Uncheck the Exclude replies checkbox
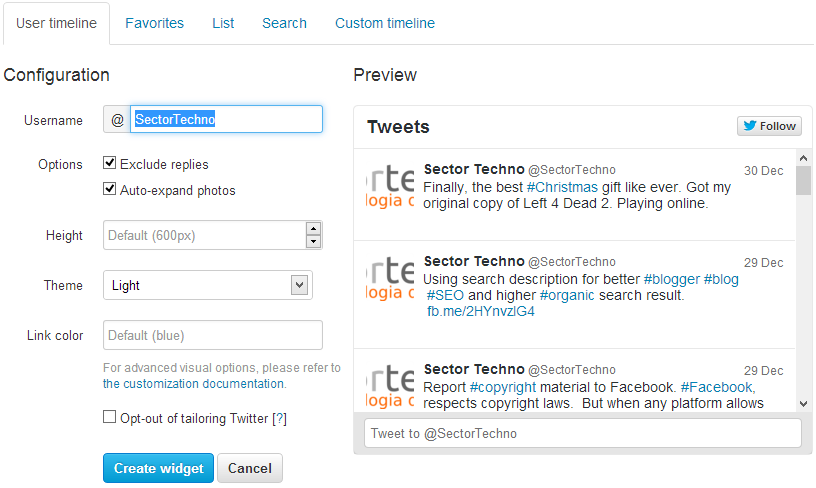Screen dimensions: 816x488 pyautogui.click(x=109, y=163)
